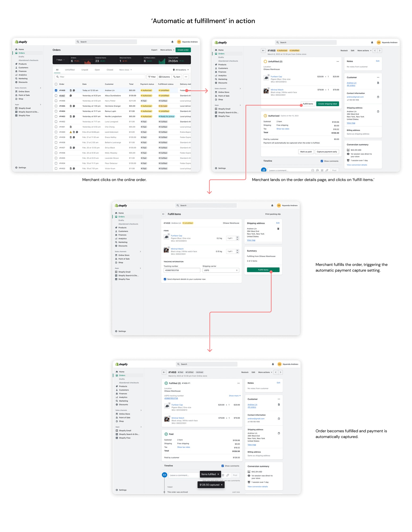Image resolution: width=412 pixels, height=532 pixels.
Task: Click Create shipping label button
Action: click(328, 104)
